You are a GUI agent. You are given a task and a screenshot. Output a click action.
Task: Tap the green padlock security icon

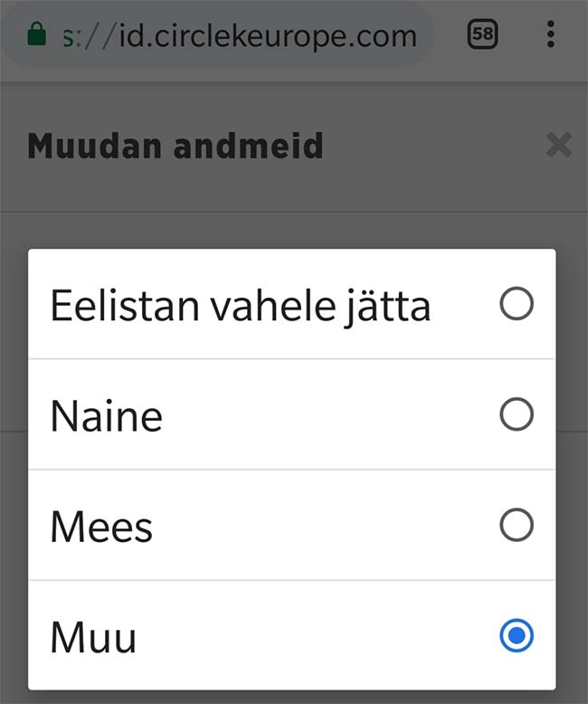36,35
